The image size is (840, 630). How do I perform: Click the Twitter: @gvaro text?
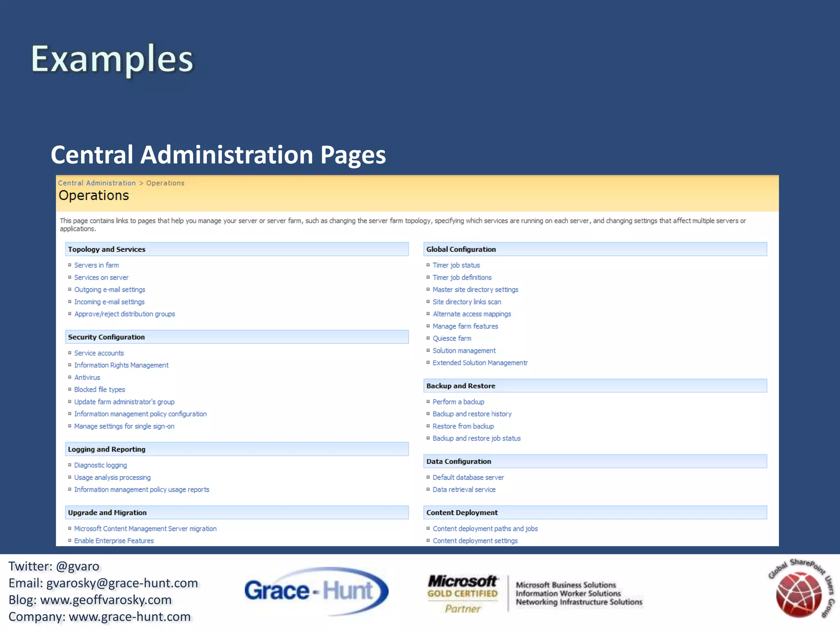click(x=54, y=566)
